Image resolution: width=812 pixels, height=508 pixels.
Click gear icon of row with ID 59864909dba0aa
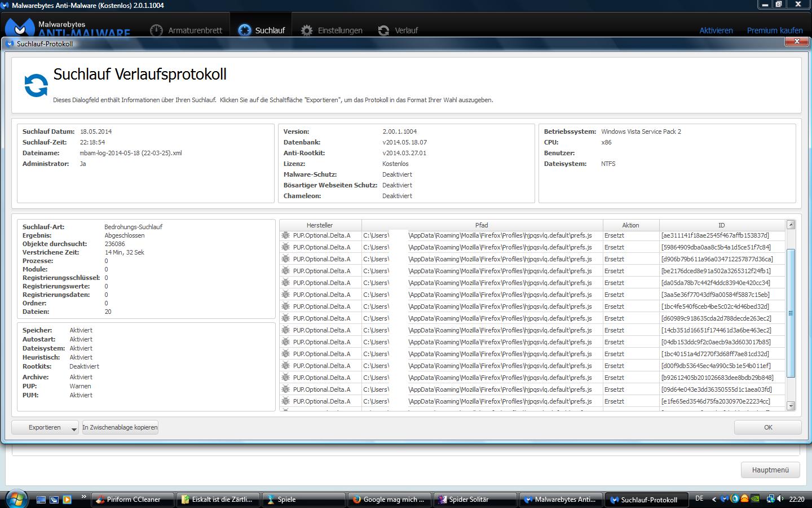click(285, 247)
